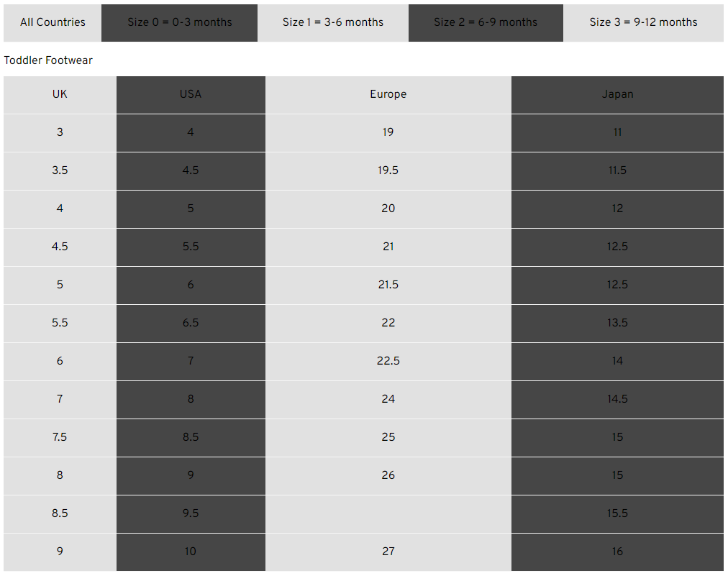Select the All Countries header cell

(x=53, y=23)
